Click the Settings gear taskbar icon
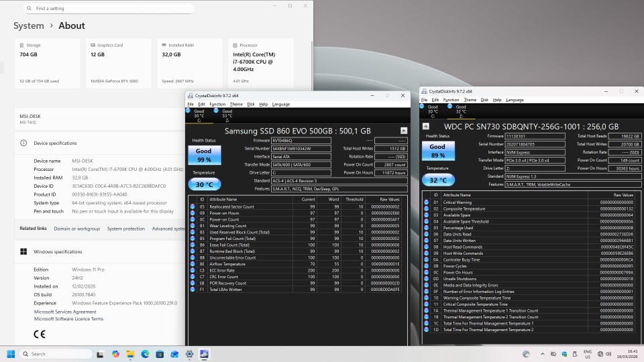 (x=189, y=354)
